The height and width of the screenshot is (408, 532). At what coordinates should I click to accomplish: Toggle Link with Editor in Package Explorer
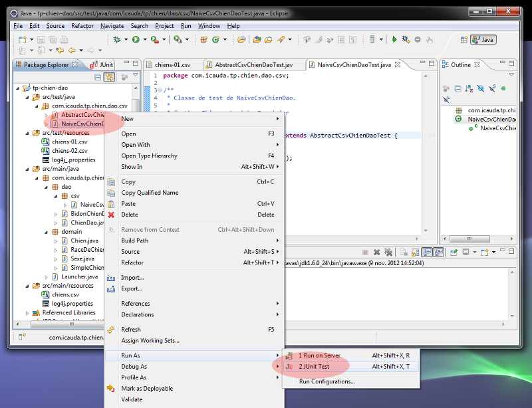[110, 78]
